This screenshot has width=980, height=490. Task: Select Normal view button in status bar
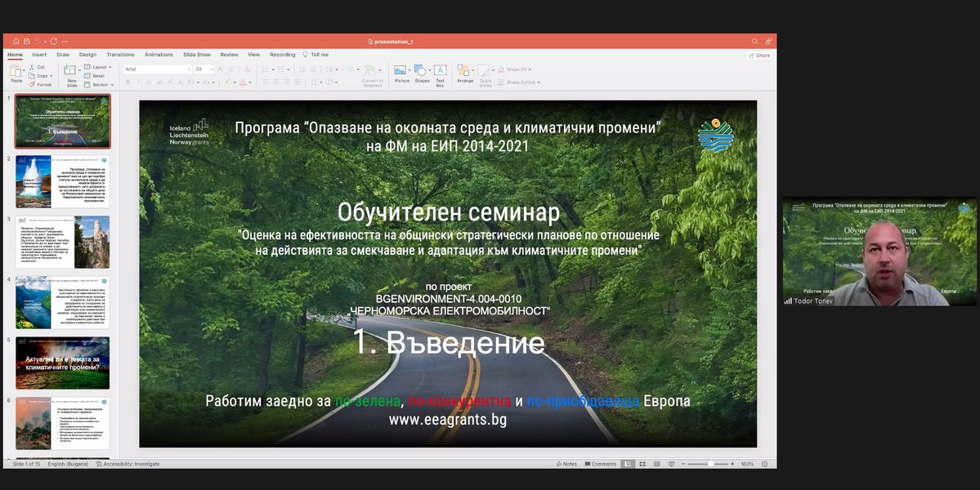(x=628, y=464)
